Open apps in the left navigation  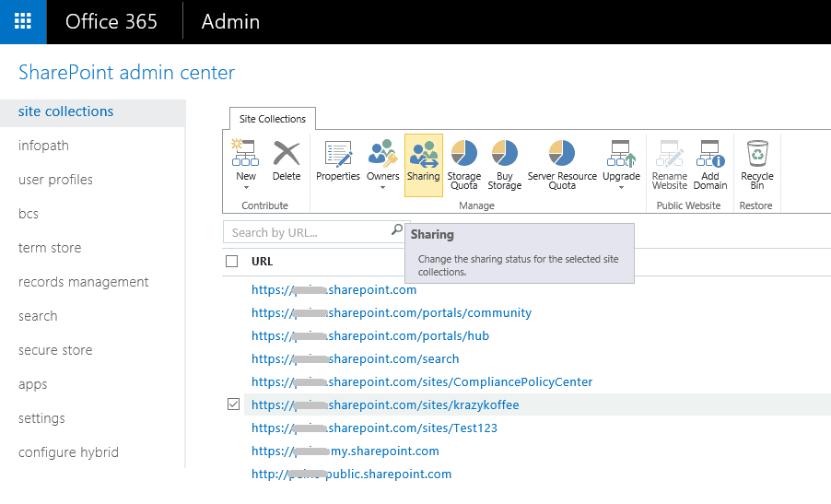(x=32, y=385)
